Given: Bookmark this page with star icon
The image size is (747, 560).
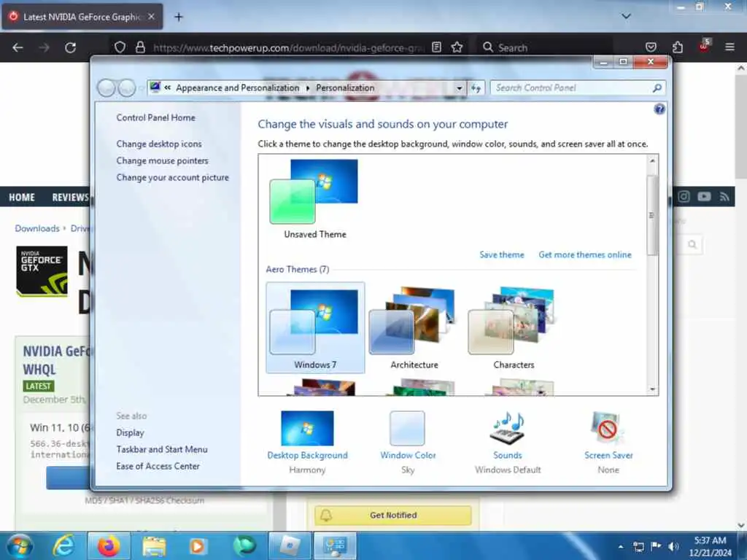Looking at the screenshot, I should click(457, 47).
